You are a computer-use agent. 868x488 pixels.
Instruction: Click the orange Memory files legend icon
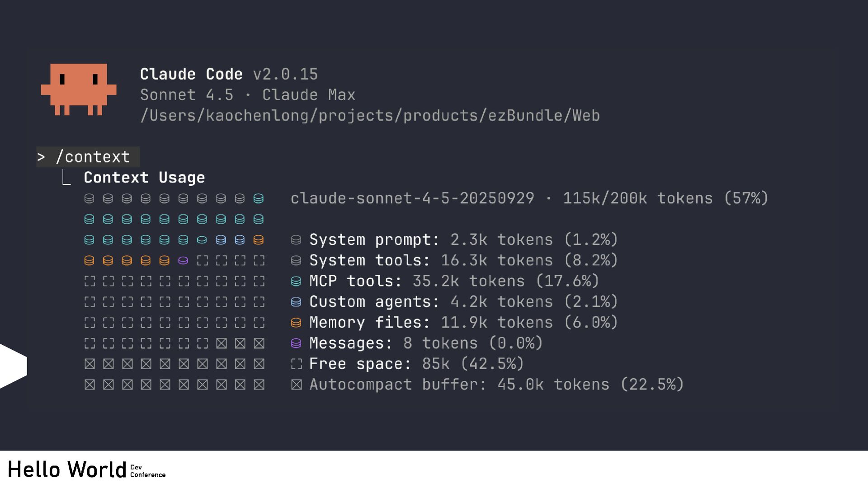point(296,323)
